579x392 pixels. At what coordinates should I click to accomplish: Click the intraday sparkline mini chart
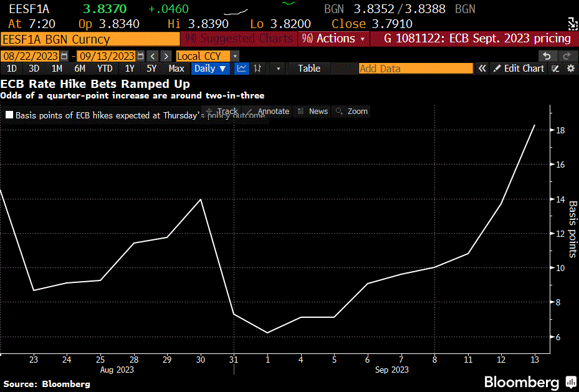236,12
